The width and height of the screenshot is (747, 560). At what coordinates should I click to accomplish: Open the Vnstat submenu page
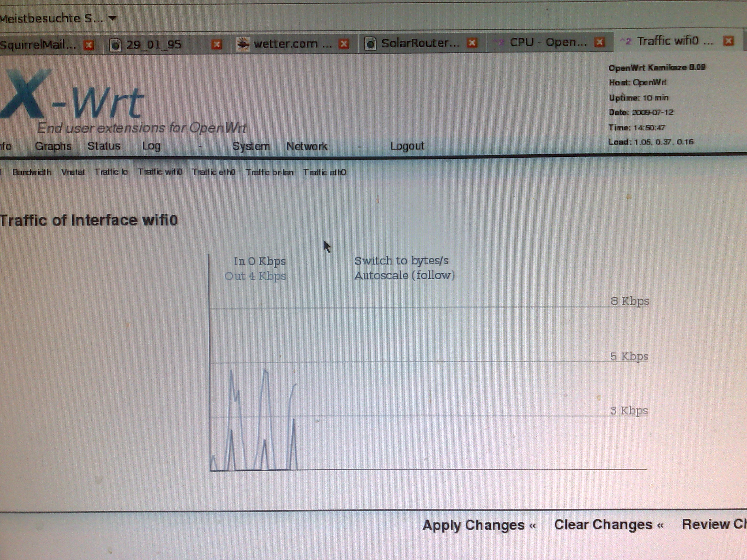coord(73,172)
